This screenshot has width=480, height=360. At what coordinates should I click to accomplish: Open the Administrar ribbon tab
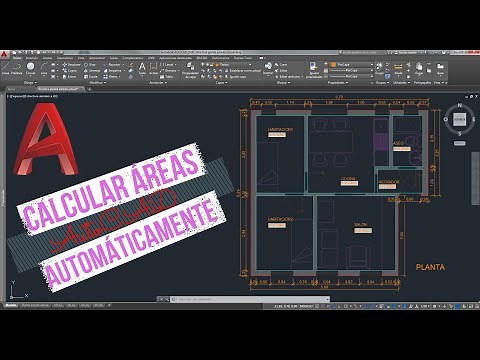tap(97, 58)
